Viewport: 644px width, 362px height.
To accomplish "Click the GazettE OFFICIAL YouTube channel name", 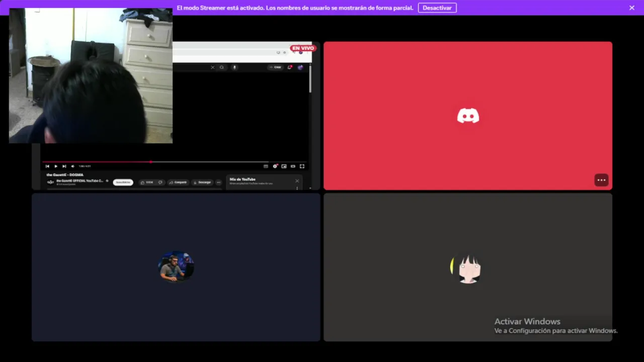I will coord(80,180).
